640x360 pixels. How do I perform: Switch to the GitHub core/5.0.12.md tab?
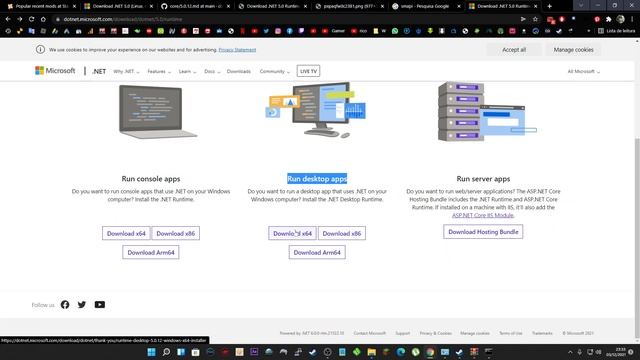196,6
